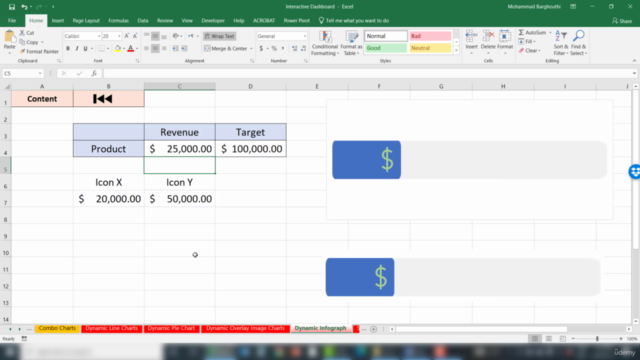The width and height of the screenshot is (640, 360).
Task: Apply Percent Style to the cell
Action: click(x=274, y=49)
